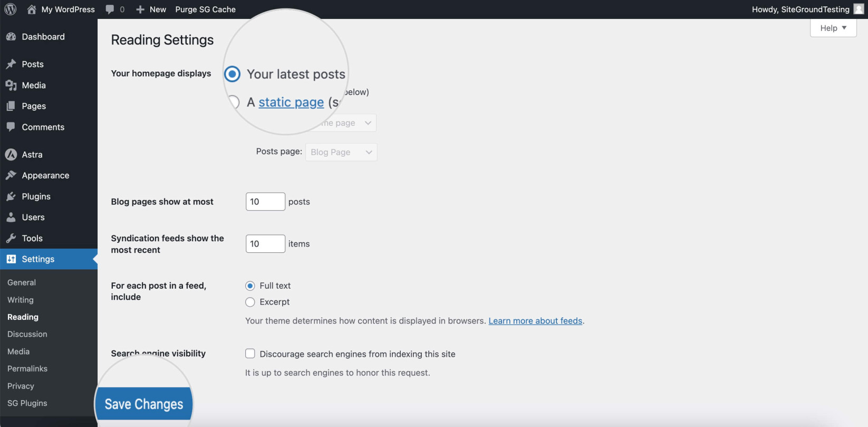Go to Reading settings submenu
Viewport: 868px width, 427px height.
23,317
